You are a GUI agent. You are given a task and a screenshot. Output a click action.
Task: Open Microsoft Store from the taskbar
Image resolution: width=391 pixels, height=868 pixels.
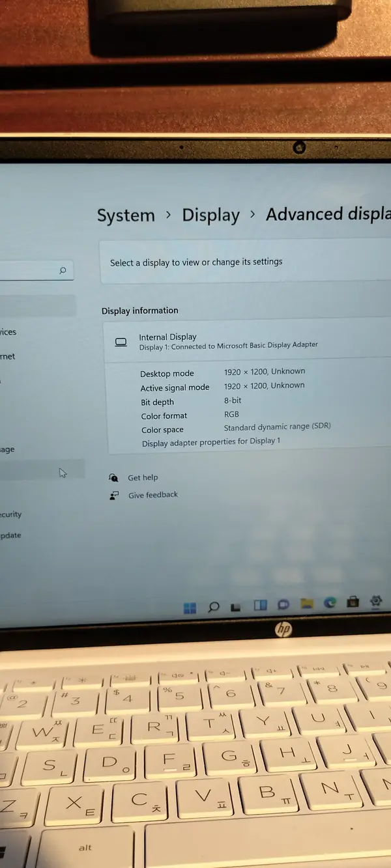tap(353, 601)
